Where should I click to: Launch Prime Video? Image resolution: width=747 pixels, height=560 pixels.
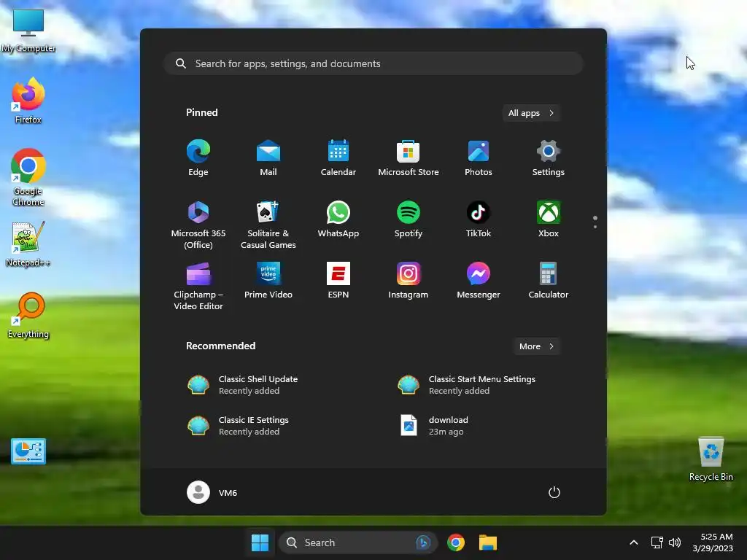(268, 281)
